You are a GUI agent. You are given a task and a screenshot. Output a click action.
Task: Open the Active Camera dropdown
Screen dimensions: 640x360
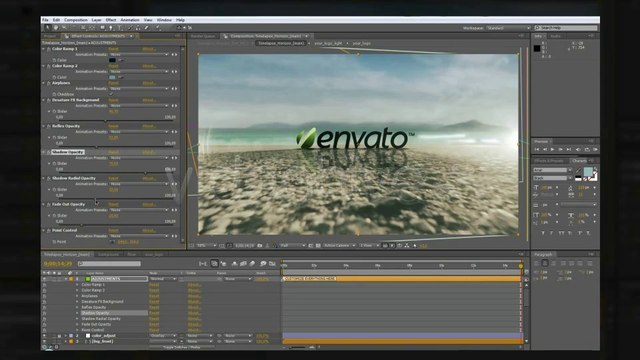click(x=340, y=245)
